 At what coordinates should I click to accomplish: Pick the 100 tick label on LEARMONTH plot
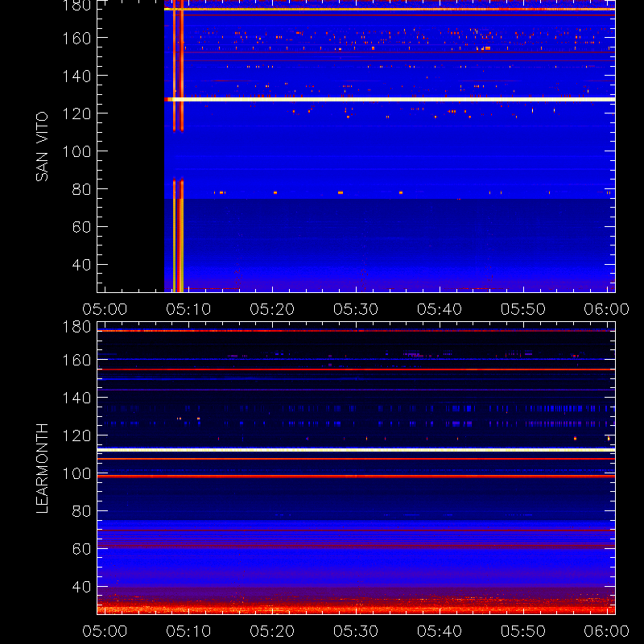click(76, 473)
